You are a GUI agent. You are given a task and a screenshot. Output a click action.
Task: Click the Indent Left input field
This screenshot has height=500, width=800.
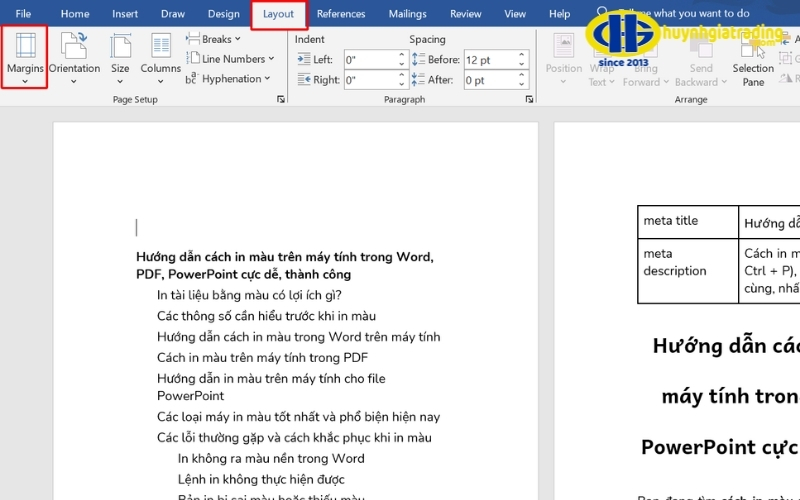370,60
